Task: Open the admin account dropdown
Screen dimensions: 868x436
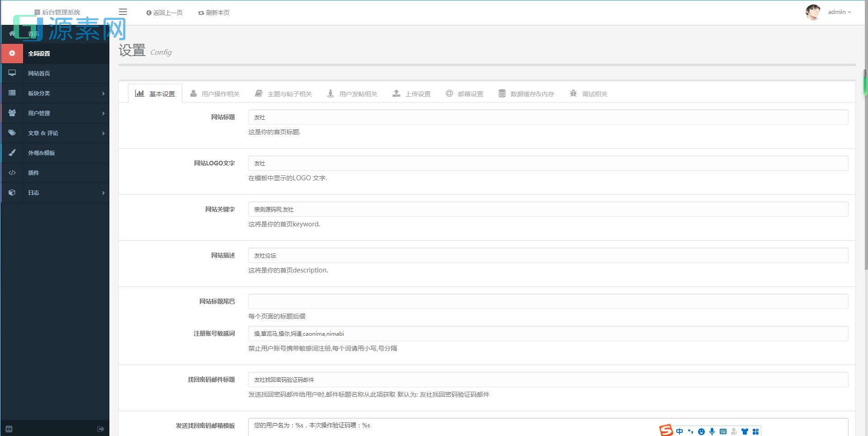Action: tap(839, 12)
